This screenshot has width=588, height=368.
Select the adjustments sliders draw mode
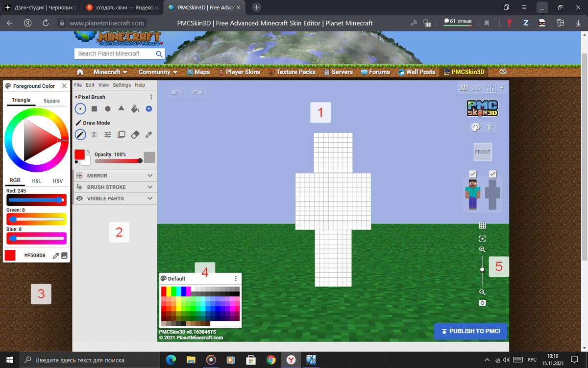click(108, 134)
